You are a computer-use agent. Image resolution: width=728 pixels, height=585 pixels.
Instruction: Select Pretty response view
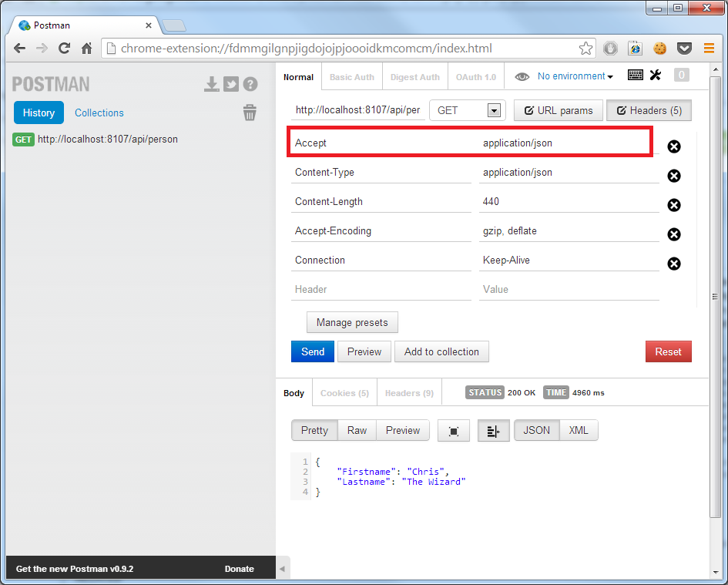tap(314, 430)
